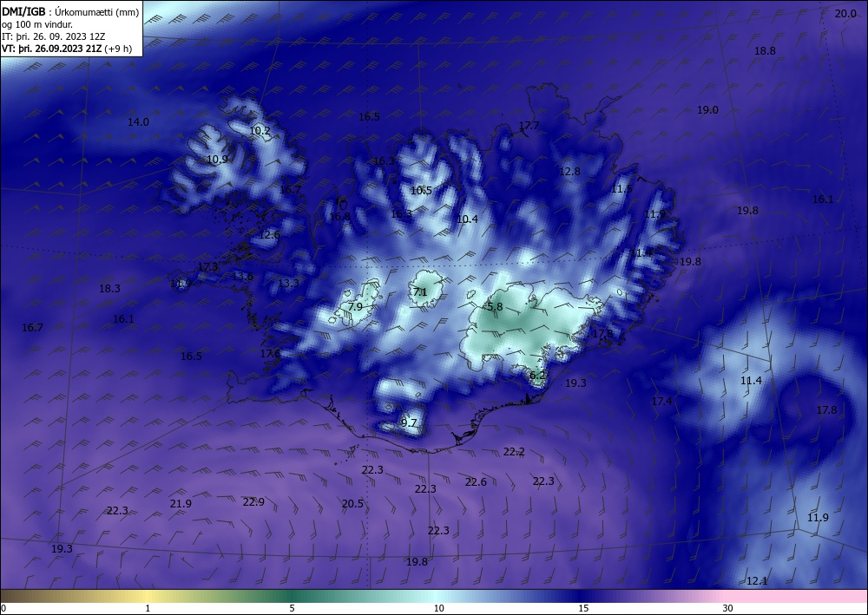Select the 10.5 reading on the map
This screenshot has width=868, height=615.
pyautogui.click(x=421, y=191)
